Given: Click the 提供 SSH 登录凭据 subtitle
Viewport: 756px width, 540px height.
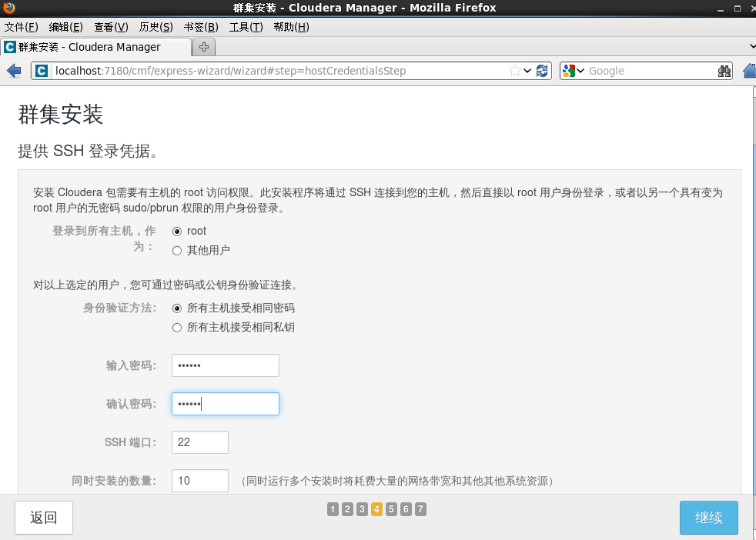Looking at the screenshot, I should [x=89, y=151].
